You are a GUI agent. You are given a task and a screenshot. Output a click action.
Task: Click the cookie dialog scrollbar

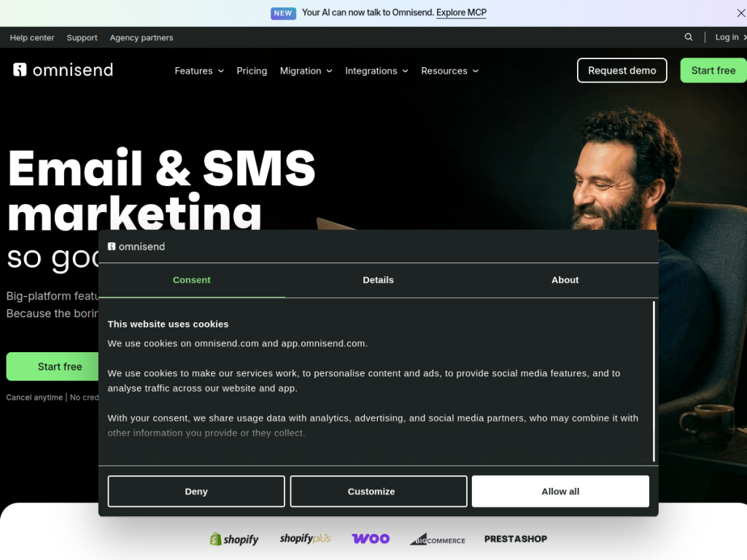coord(654,381)
